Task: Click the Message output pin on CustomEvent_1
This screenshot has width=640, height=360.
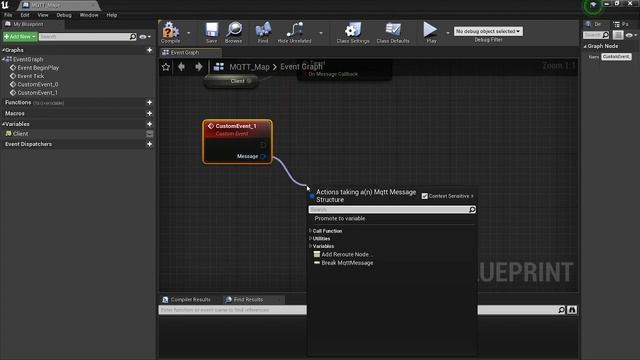Action: pyautogui.click(x=263, y=156)
